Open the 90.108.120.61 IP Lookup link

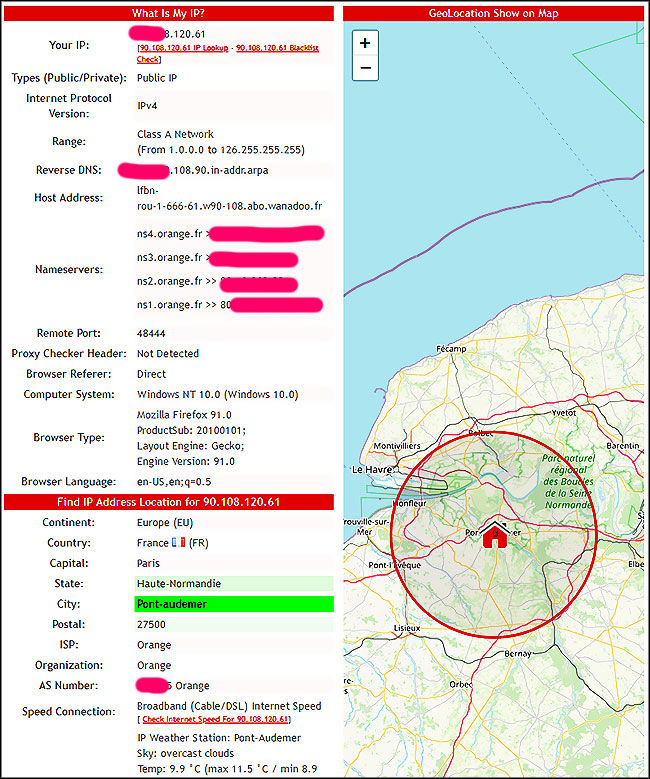tap(183, 48)
